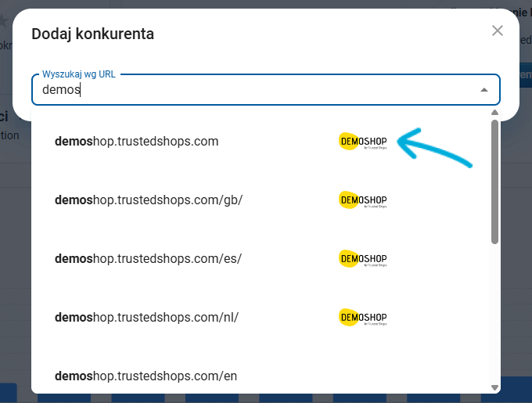Click the Demoshop logo in the /nl/ row
Screen dimensions: 532x403
362,317
